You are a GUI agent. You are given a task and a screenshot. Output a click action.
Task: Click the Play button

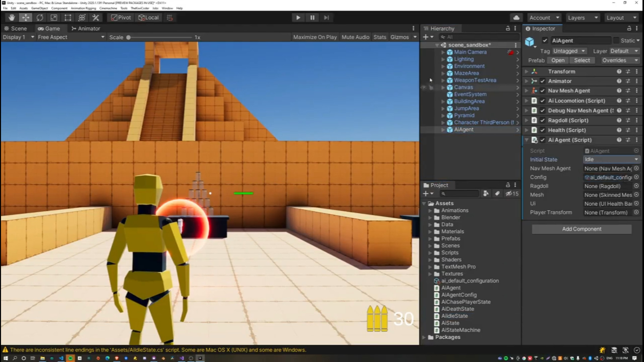(298, 18)
